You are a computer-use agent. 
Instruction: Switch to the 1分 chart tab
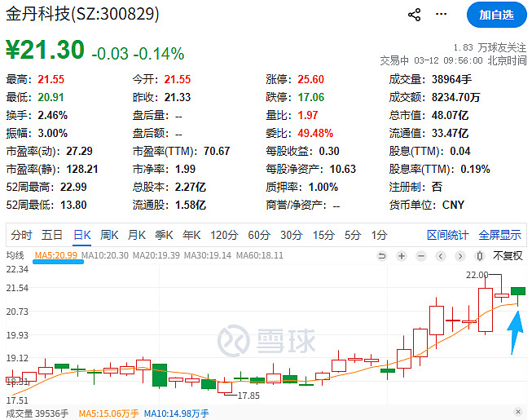click(380, 235)
